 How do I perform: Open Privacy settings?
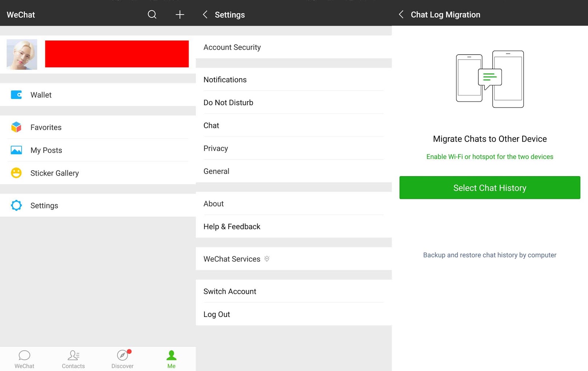click(294, 148)
